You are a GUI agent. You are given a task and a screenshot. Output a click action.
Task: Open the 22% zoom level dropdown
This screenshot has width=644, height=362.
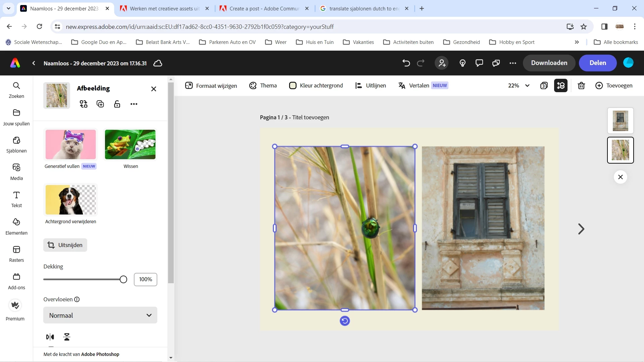(519, 86)
